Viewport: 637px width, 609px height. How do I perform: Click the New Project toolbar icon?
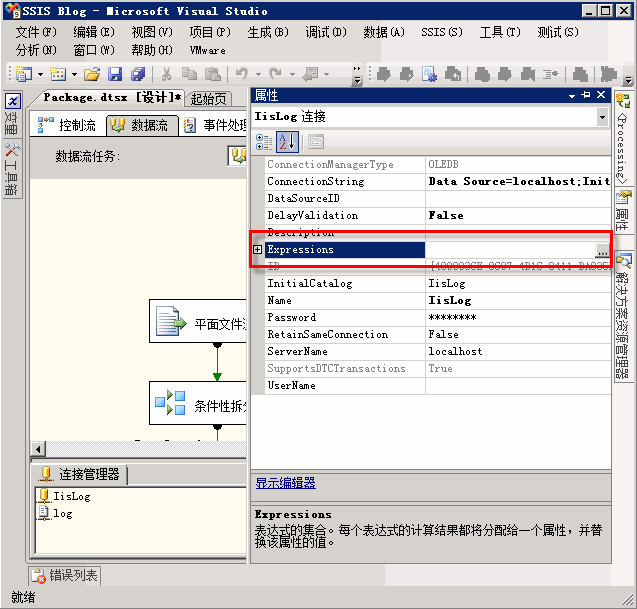point(24,74)
